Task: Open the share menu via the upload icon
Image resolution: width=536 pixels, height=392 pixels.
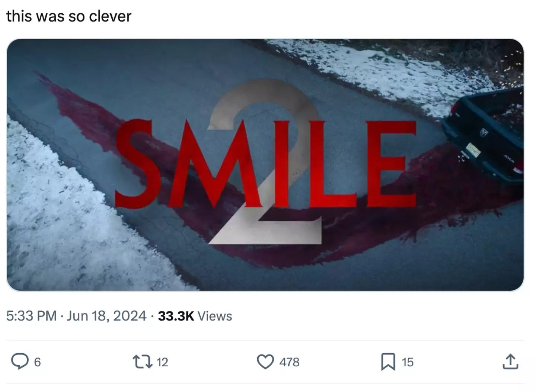Action: (x=510, y=362)
